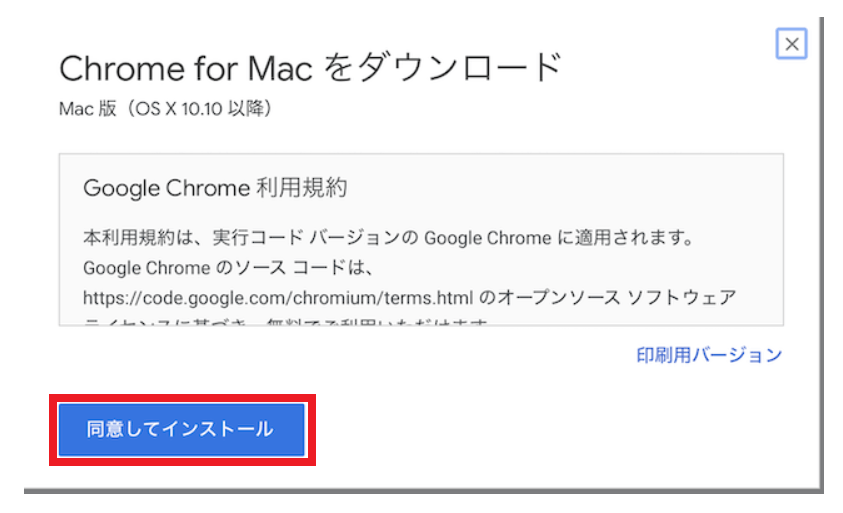Click the word Chrome in the dialog title

point(112,69)
